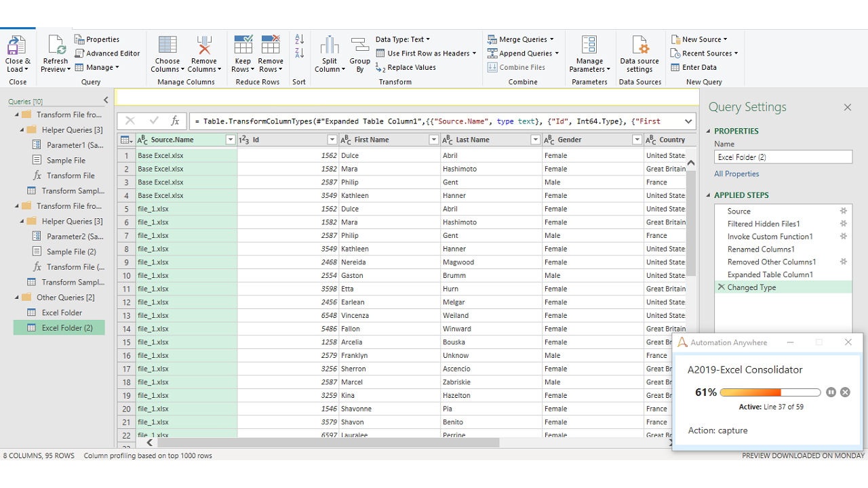Pause the Automation Anywhere bot run
The image size is (868, 488).
[831, 392]
